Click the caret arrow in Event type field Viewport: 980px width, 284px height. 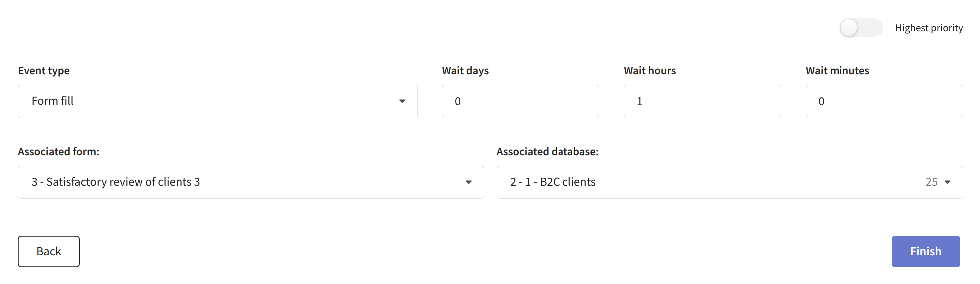click(x=402, y=101)
